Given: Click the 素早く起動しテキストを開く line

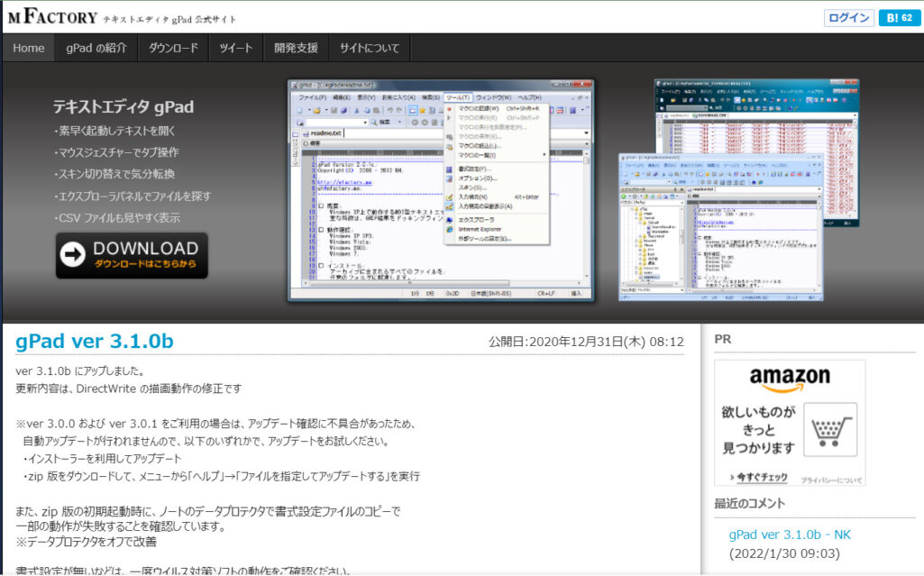Looking at the screenshot, I should [114, 131].
